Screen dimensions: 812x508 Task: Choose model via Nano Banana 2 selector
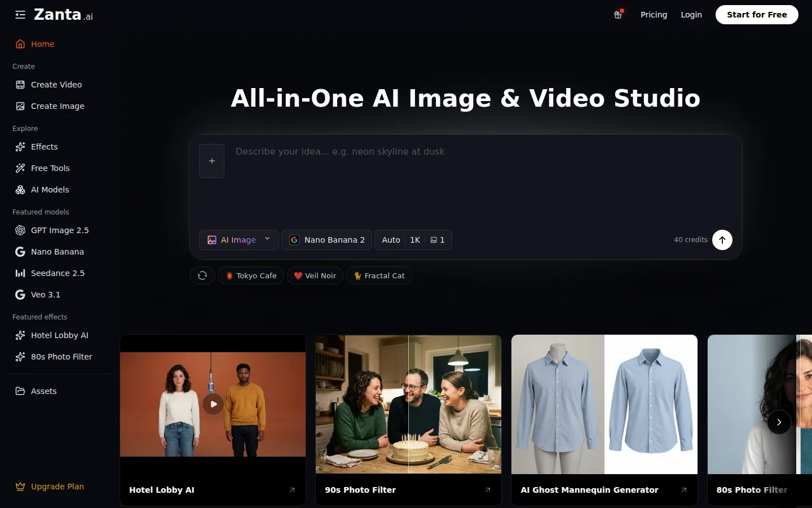click(x=327, y=240)
